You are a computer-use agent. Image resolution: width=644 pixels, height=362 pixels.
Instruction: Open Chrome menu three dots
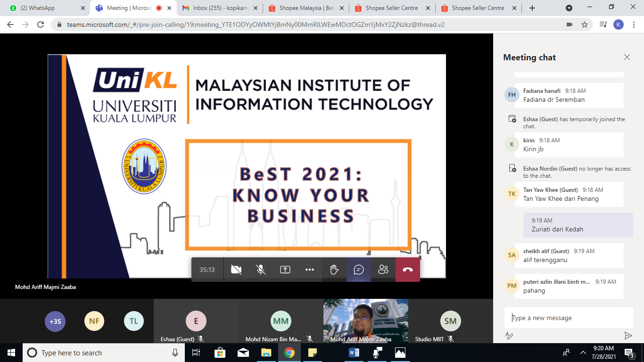click(x=634, y=25)
